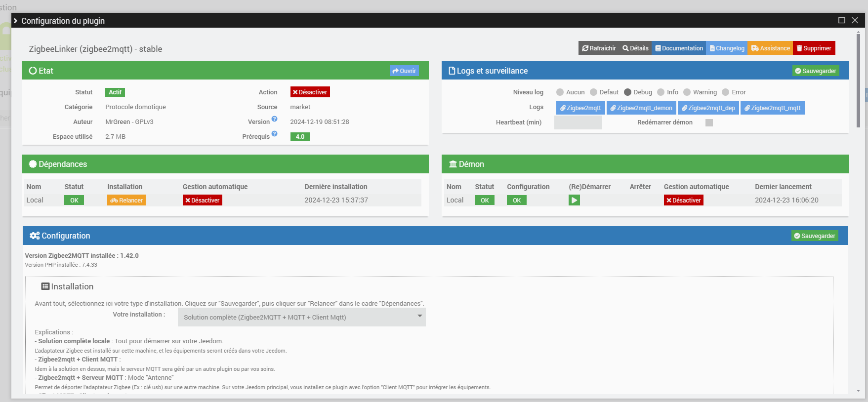868x402 pixels.
Task: Deactivate the plugin via the Action Désactiver button
Action: point(310,92)
